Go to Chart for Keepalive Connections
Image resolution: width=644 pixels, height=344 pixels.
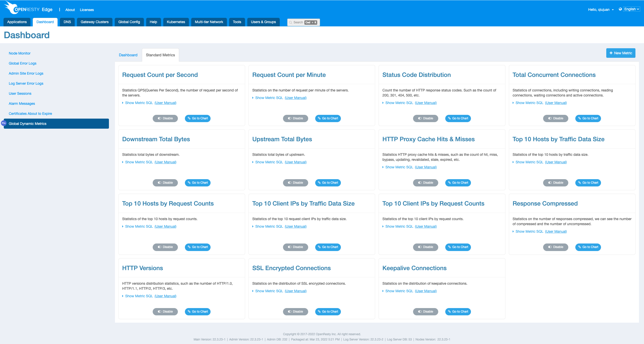pos(458,312)
